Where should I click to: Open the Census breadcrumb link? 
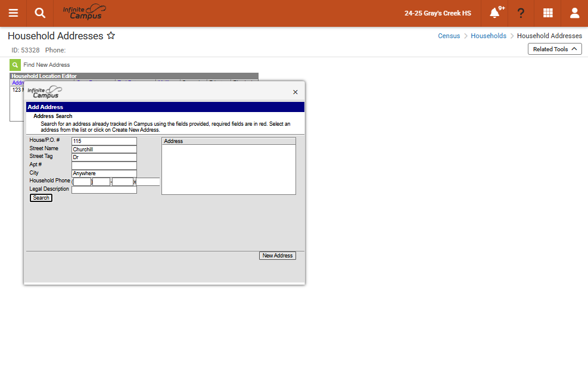tap(449, 36)
